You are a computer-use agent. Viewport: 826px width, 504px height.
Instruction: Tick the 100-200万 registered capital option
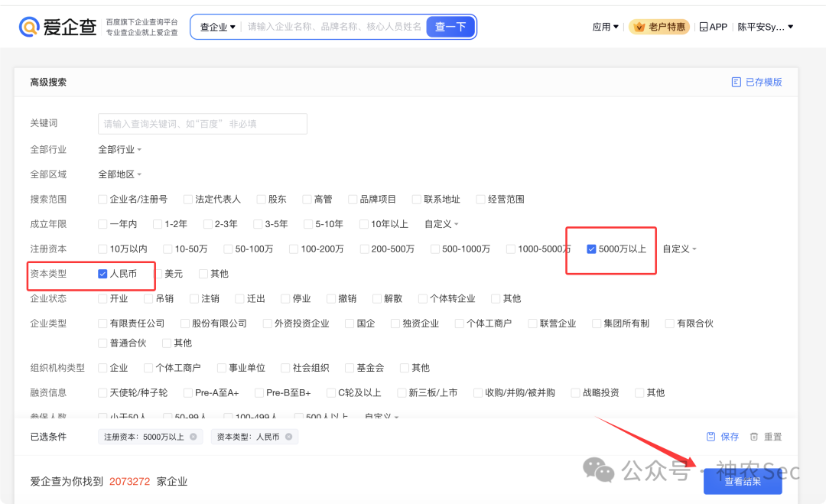(294, 249)
